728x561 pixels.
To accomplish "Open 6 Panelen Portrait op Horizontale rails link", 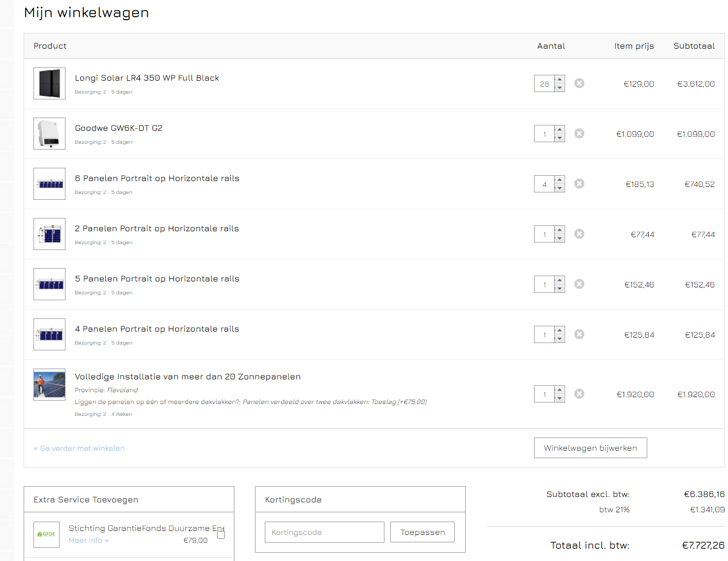I will coord(157,178).
